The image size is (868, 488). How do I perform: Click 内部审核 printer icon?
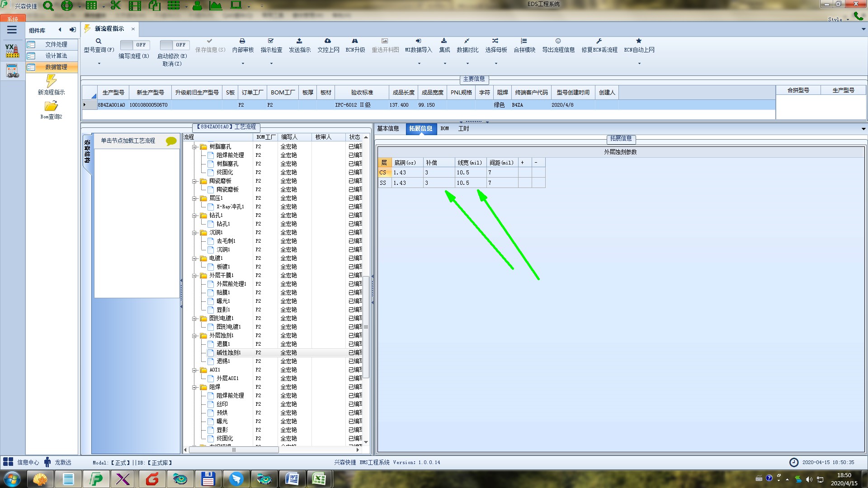[x=242, y=41]
